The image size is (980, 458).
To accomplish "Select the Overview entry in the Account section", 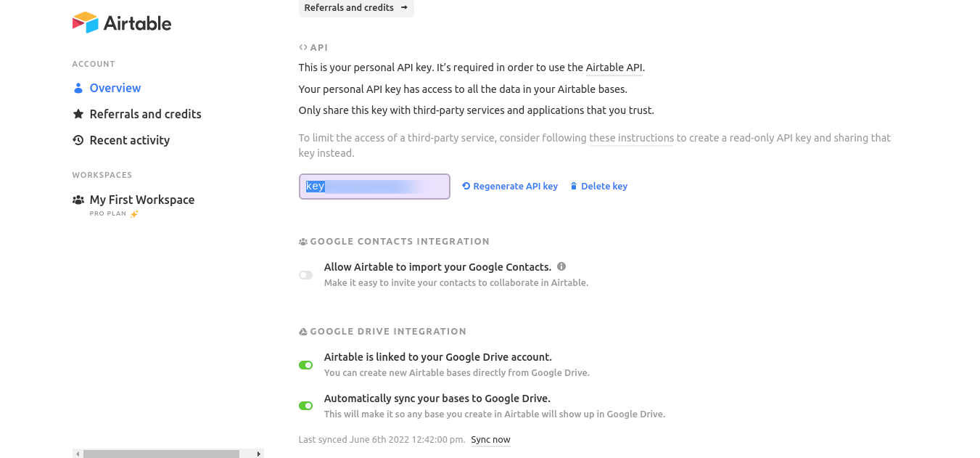I will [115, 87].
